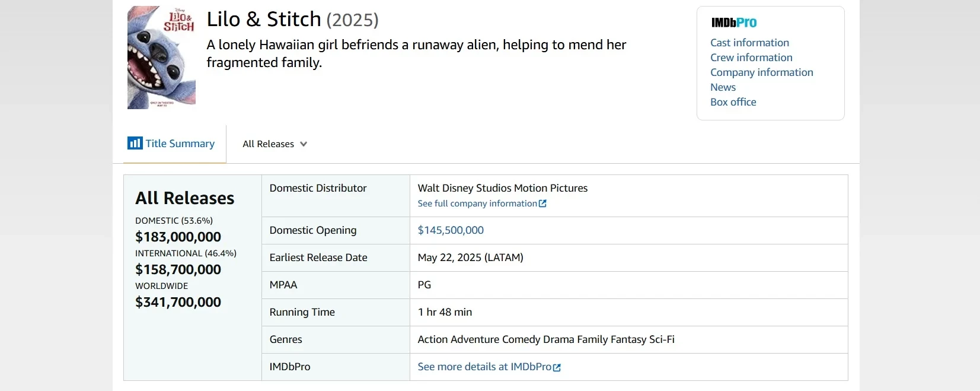980x391 pixels.
Task: Click the IMDbPro logo
Action: point(733,23)
